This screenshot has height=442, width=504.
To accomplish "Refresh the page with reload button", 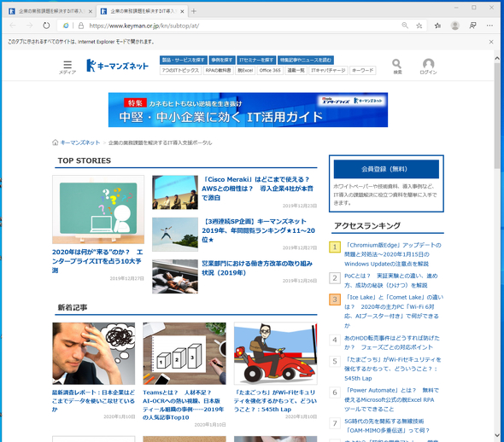I will click(46, 26).
